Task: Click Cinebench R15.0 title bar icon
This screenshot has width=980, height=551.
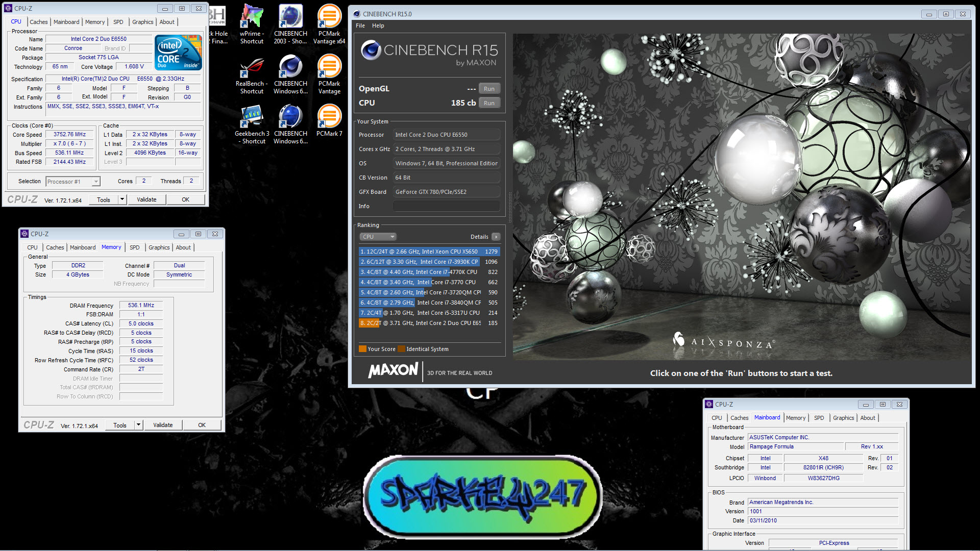Action: (x=357, y=14)
